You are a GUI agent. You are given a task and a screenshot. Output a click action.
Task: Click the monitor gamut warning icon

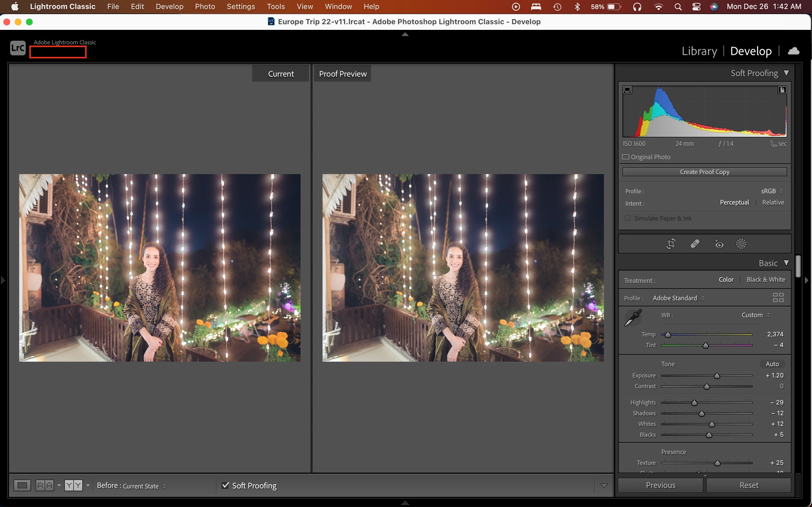pyautogui.click(x=627, y=90)
